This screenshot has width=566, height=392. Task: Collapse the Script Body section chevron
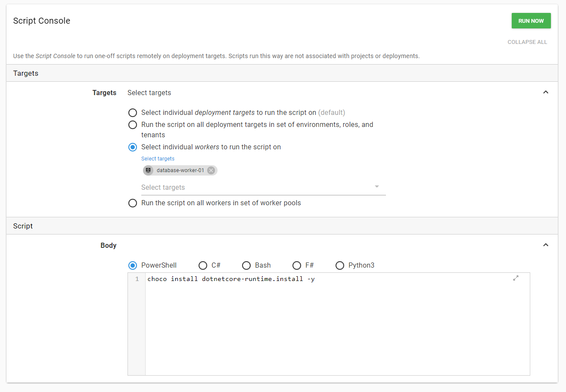click(545, 245)
